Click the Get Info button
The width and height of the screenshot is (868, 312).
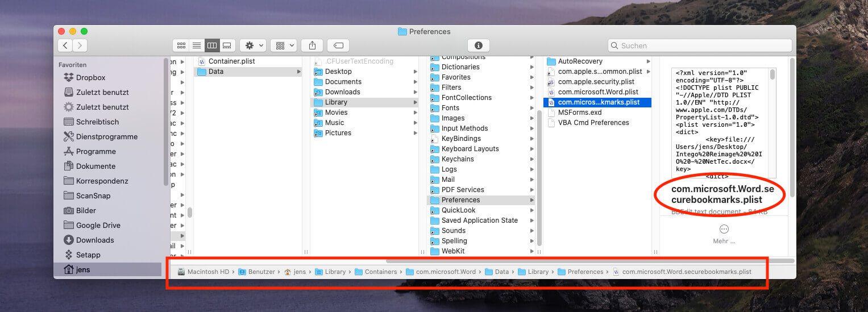[x=478, y=45]
